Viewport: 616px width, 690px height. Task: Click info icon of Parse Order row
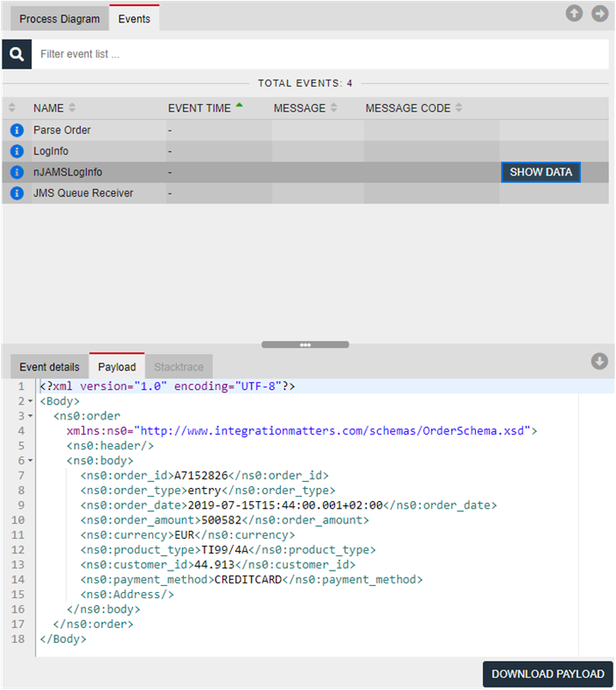click(x=16, y=131)
